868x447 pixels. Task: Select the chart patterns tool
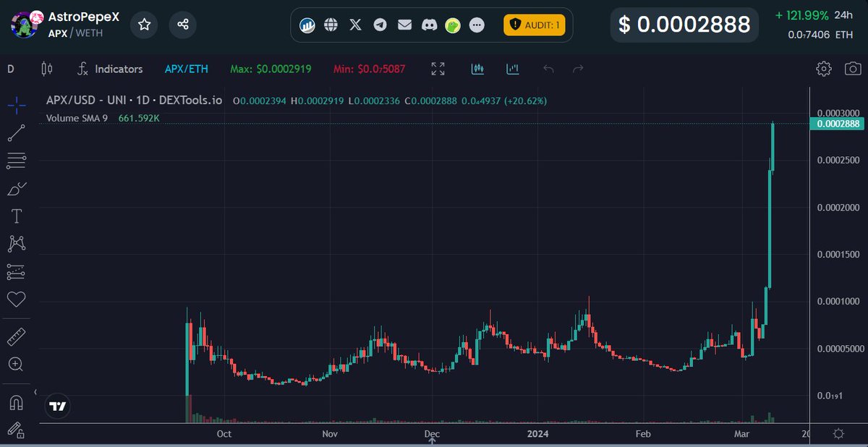[x=17, y=244]
